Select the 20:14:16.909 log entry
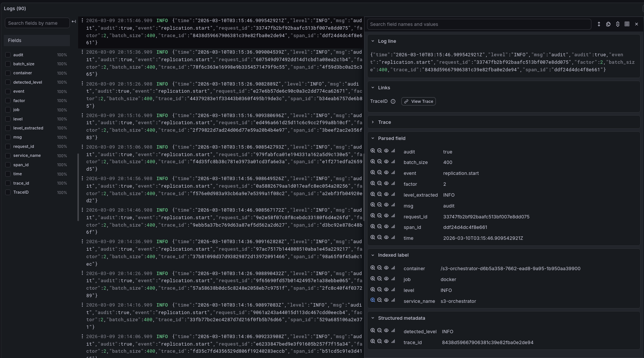 224,316
